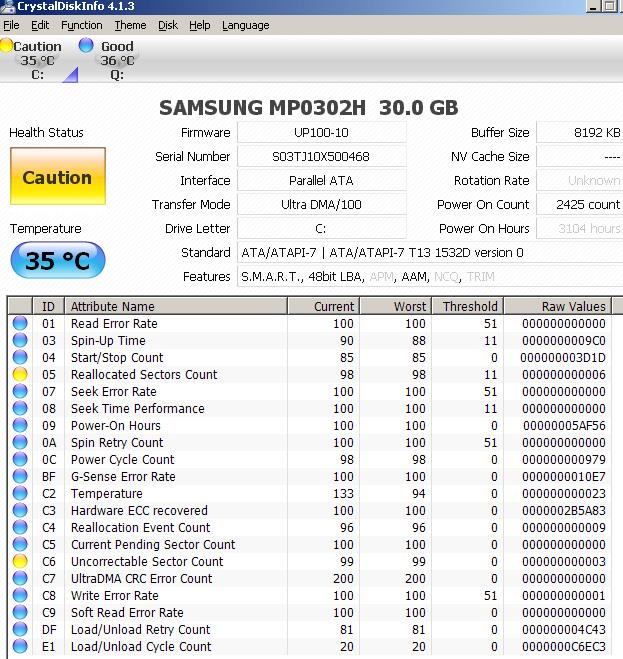The height and width of the screenshot is (659, 623).
Task: Click the blue status icon for Start/Stop Count
Action: click(20, 357)
